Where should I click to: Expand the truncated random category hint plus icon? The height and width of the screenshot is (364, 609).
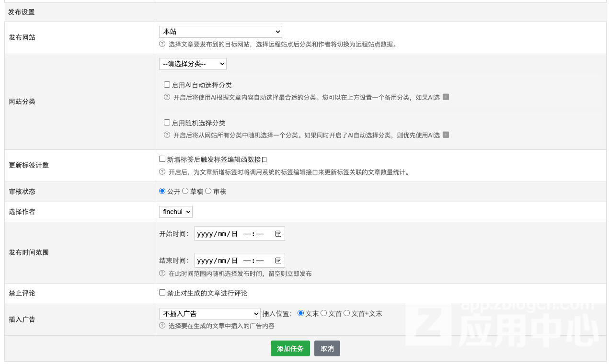[x=446, y=135]
